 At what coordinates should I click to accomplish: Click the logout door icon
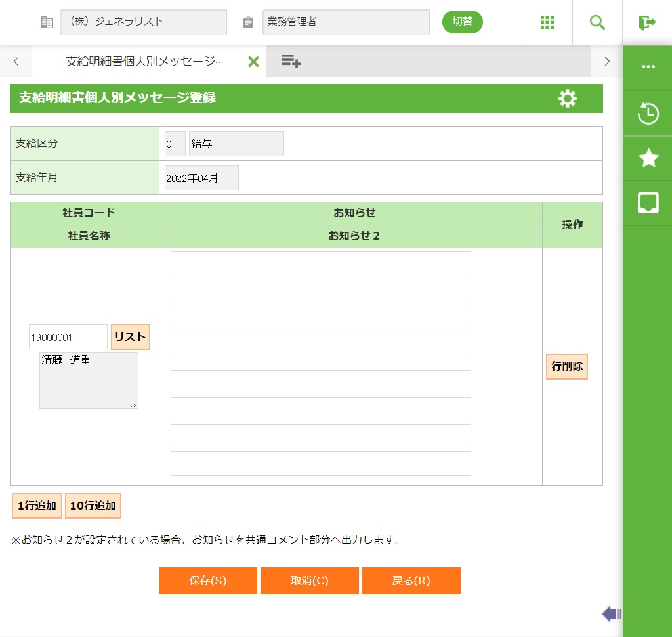647,22
